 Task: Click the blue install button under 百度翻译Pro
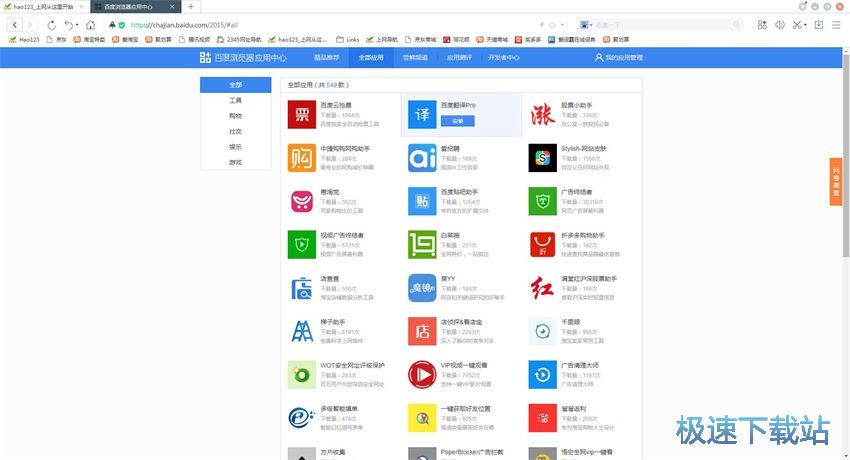click(x=458, y=121)
